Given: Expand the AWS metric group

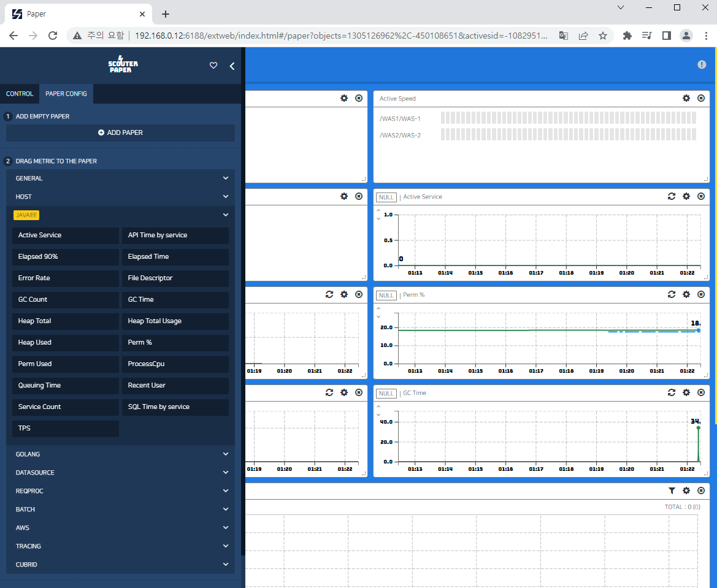Looking at the screenshot, I should (x=120, y=528).
